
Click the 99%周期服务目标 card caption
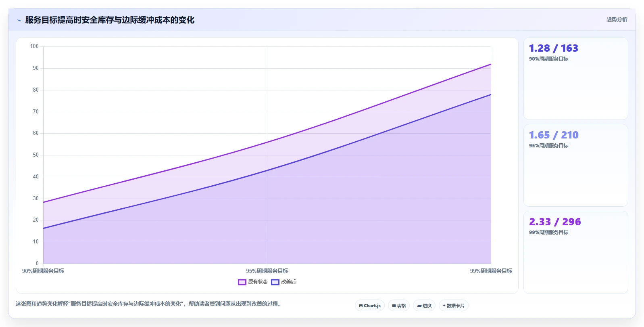pos(548,233)
